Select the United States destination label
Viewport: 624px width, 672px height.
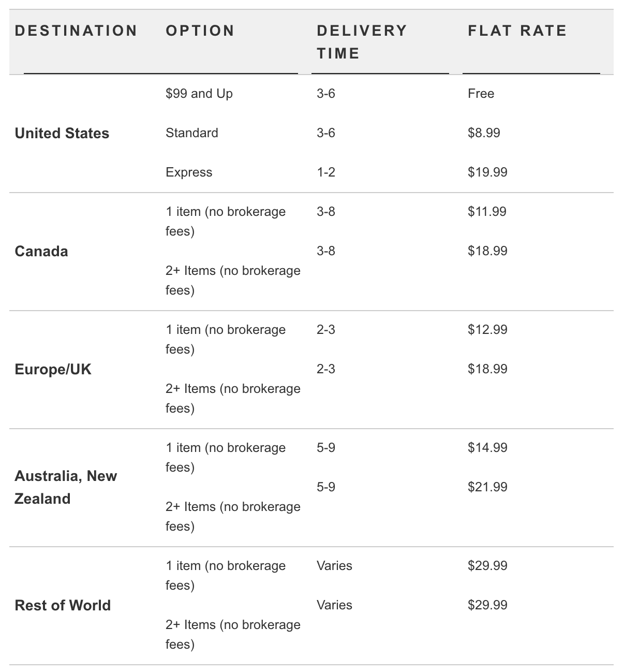pyautogui.click(x=62, y=134)
